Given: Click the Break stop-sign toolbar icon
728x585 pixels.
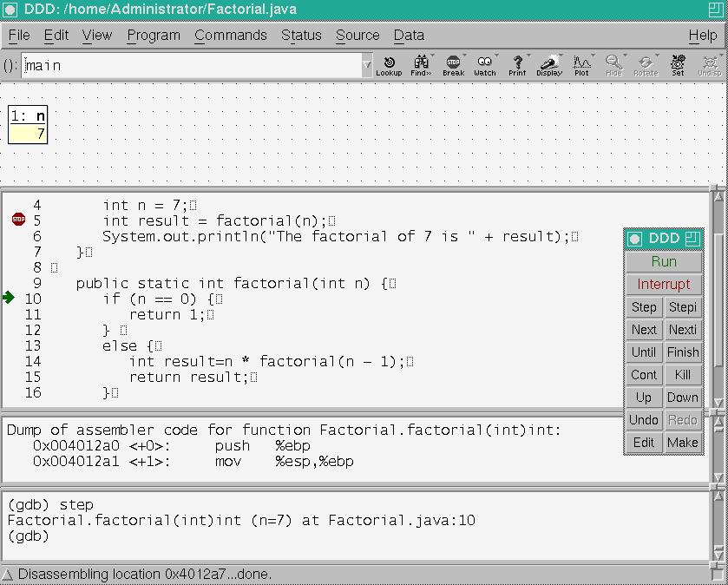Looking at the screenshot, I should tap(453, 66).
